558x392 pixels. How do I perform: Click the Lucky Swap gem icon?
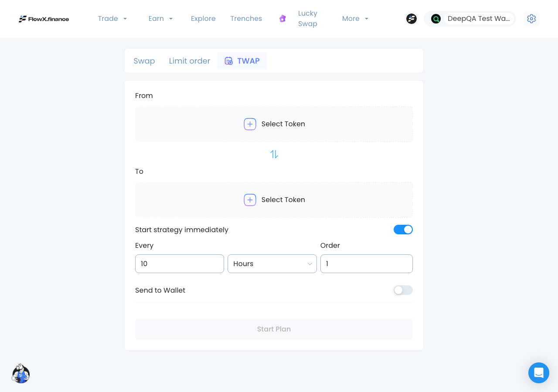(x=282, y=19)
